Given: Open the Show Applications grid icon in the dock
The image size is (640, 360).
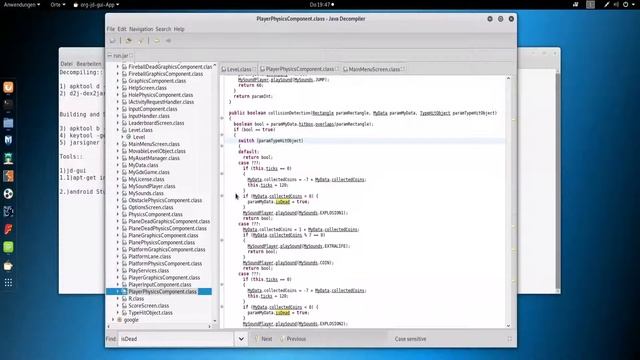Looking at the screenshot, I should 8,282.
